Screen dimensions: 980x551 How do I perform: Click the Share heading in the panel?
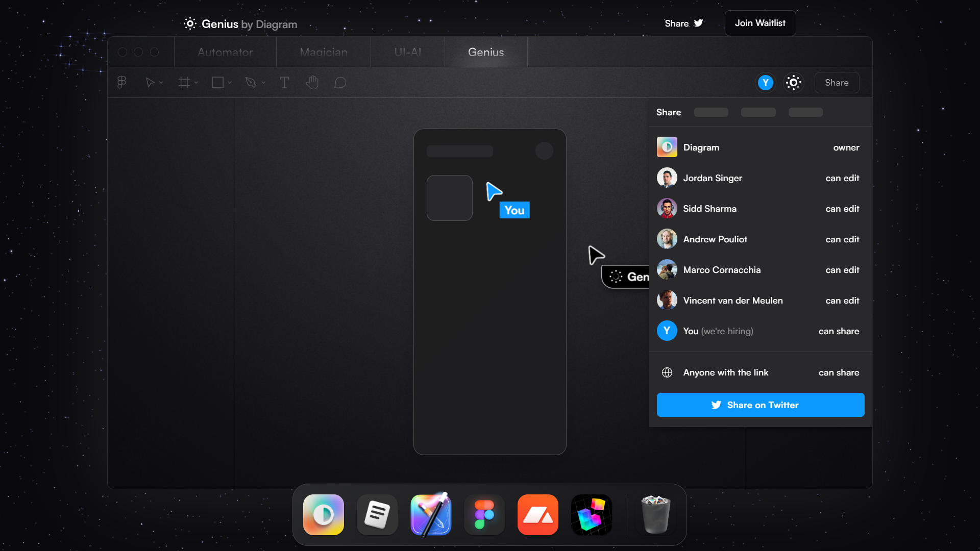tap(669, 112)
